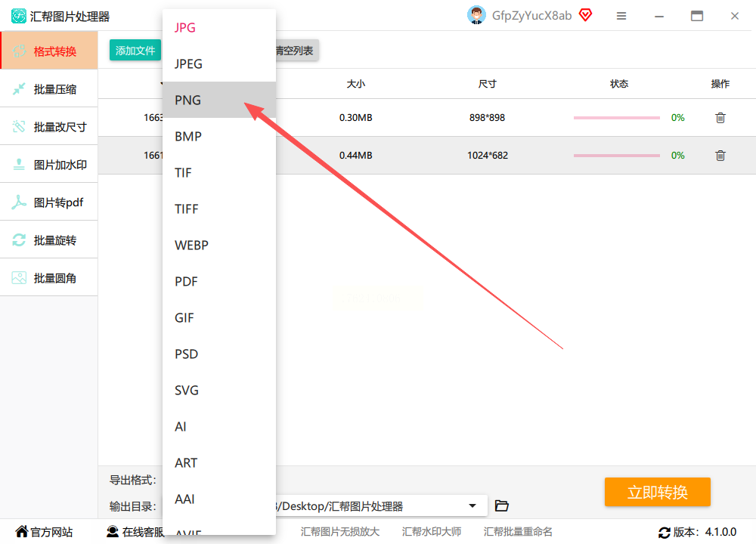Click the progress bar of 898*898 row
The height and width of the screenshot is (544, 756).
tap(617, 118)
